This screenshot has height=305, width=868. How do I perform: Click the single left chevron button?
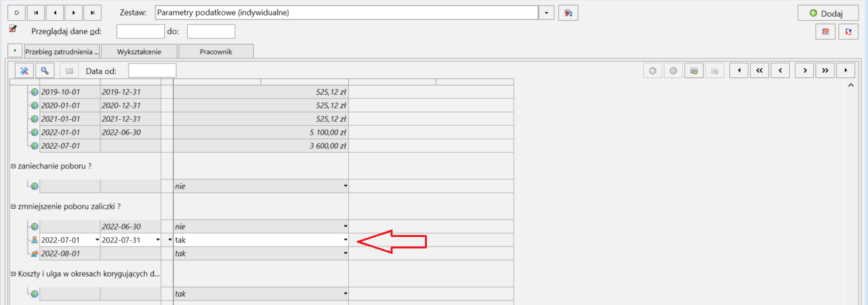tap(780, 70)
